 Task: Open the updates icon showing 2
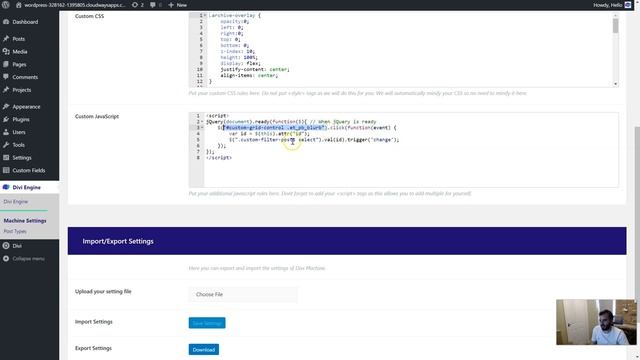tap(135, 5)
